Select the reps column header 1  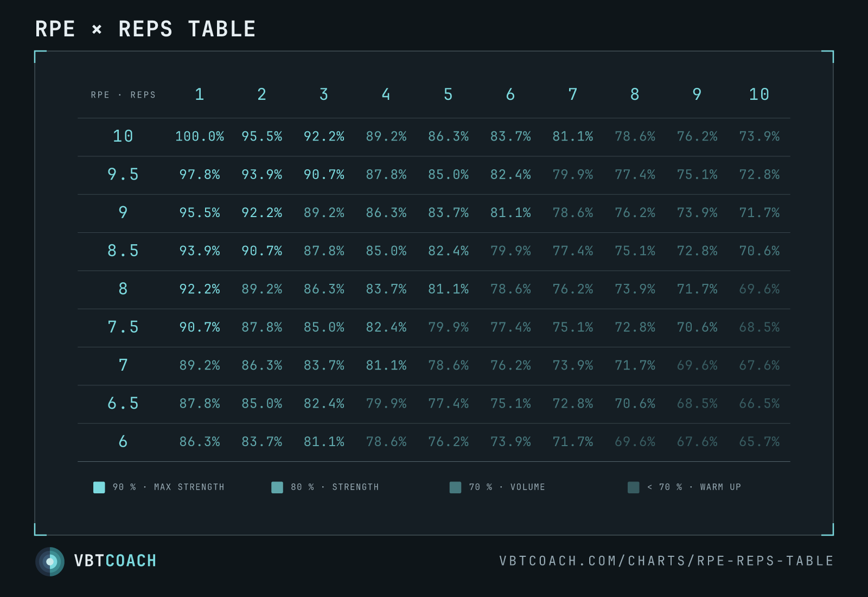[200, 94]
